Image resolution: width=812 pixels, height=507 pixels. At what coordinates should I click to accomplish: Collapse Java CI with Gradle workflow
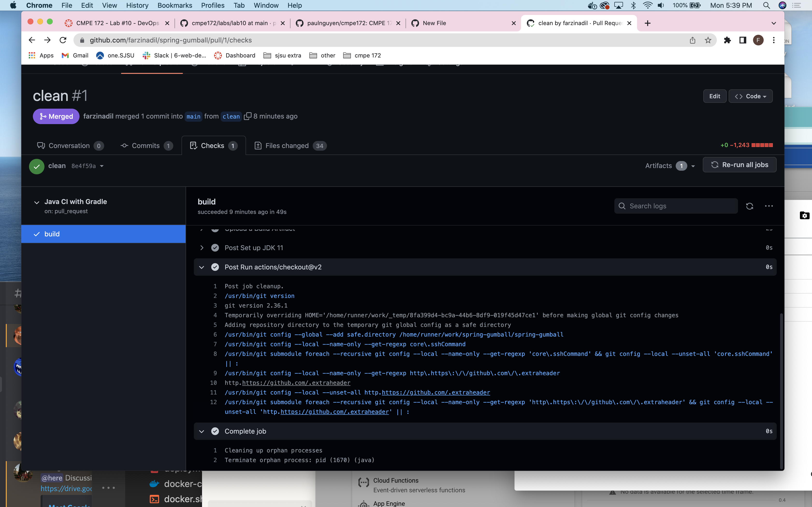click(x=36, y=202)
